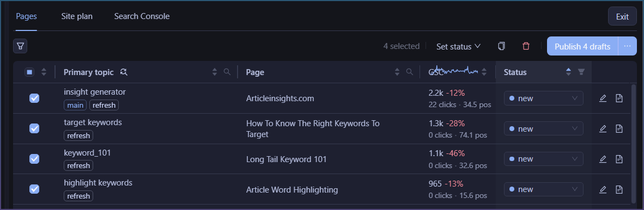The image size is (644, 210).
Task: Click the 0 clicks · 74.1 pos text
Action: (458, 135)
